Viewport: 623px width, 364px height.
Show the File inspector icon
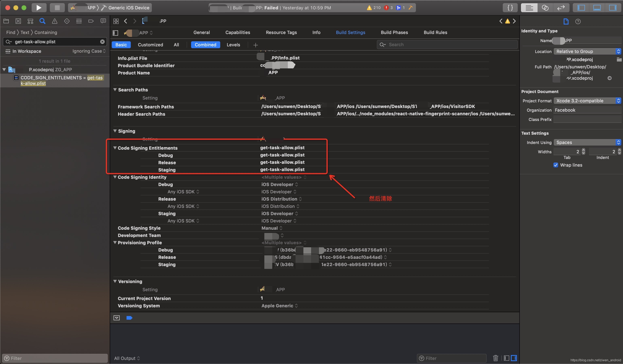click(x=566, y=21)
